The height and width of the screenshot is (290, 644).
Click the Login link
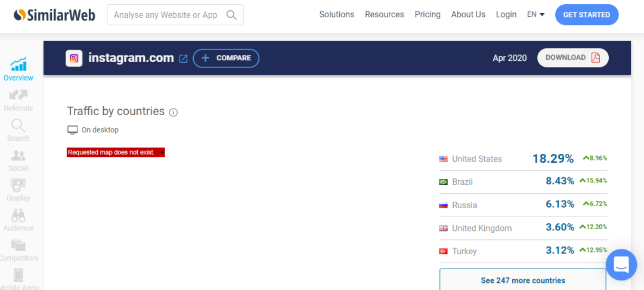click(506, 14)
